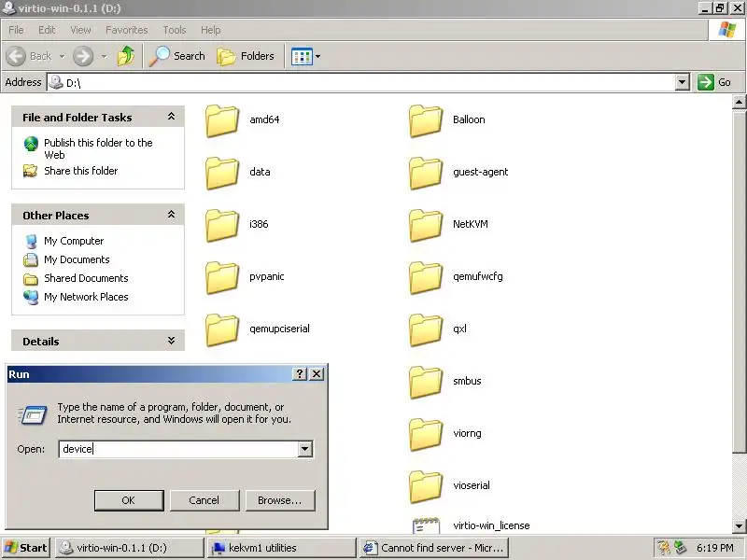Click OK in the Run dialog

point(129,500)
